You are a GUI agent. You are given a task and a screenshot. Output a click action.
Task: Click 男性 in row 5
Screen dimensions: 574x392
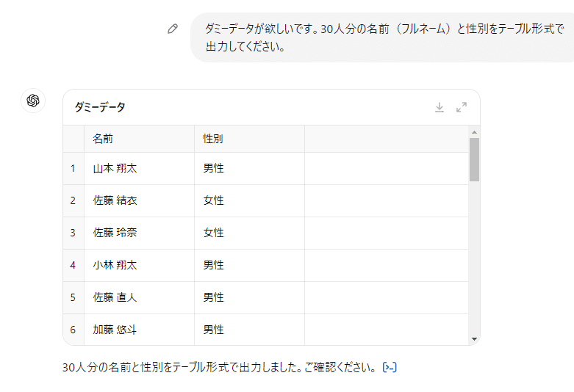click(249, 297)
